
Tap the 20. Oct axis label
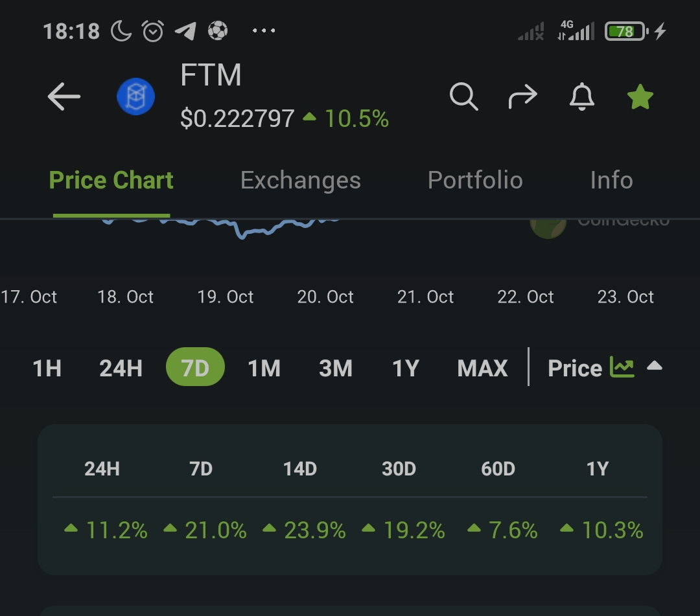(x=325, y=297)
